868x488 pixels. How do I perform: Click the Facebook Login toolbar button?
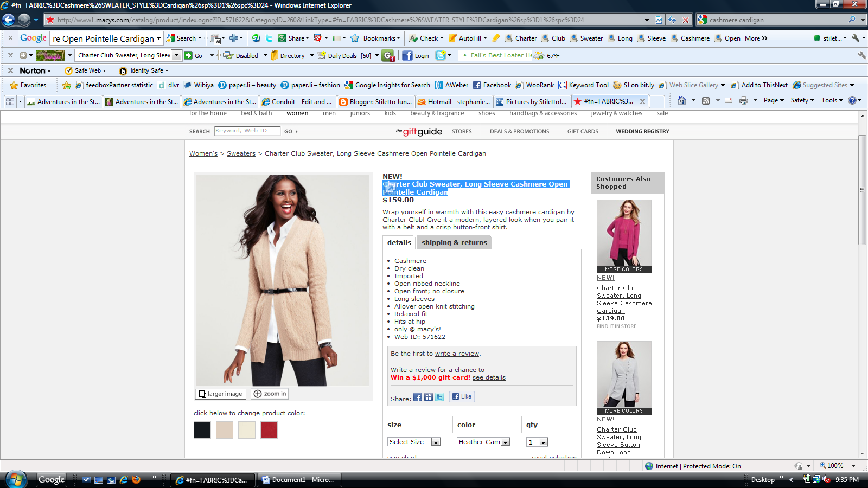click(416, 55)
